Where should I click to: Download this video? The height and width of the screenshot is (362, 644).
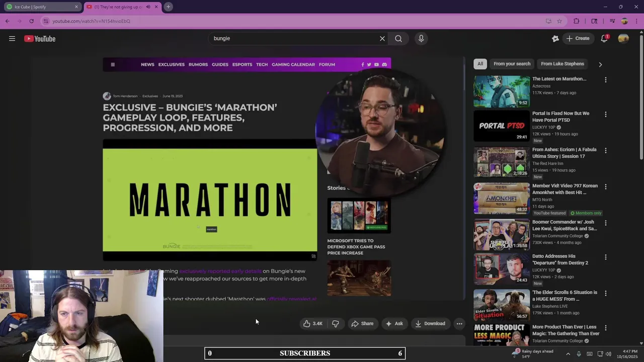(x=430, y=324)
